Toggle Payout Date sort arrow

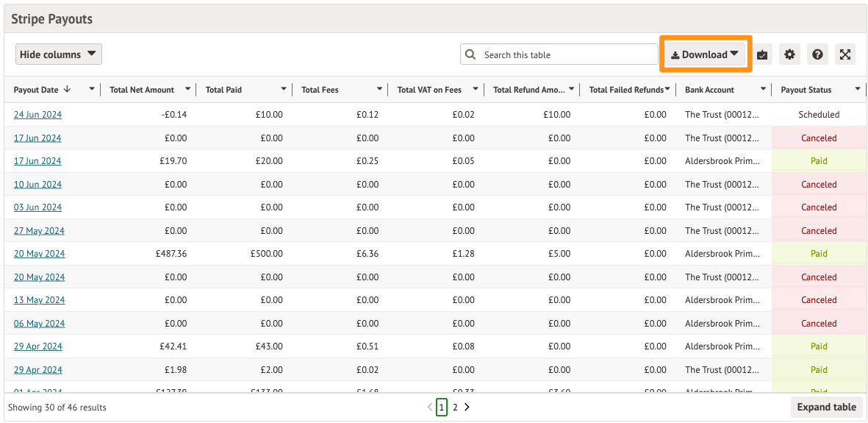(x=68, y=90)
